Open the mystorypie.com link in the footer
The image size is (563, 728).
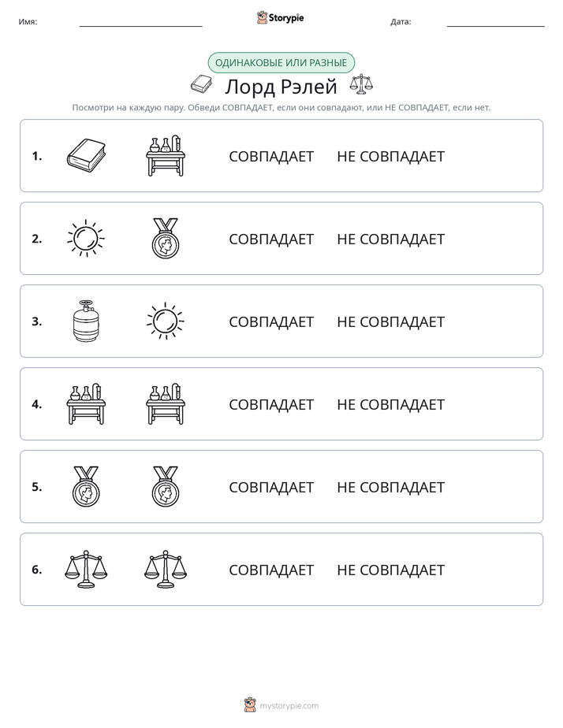click(x=289, y=706)
